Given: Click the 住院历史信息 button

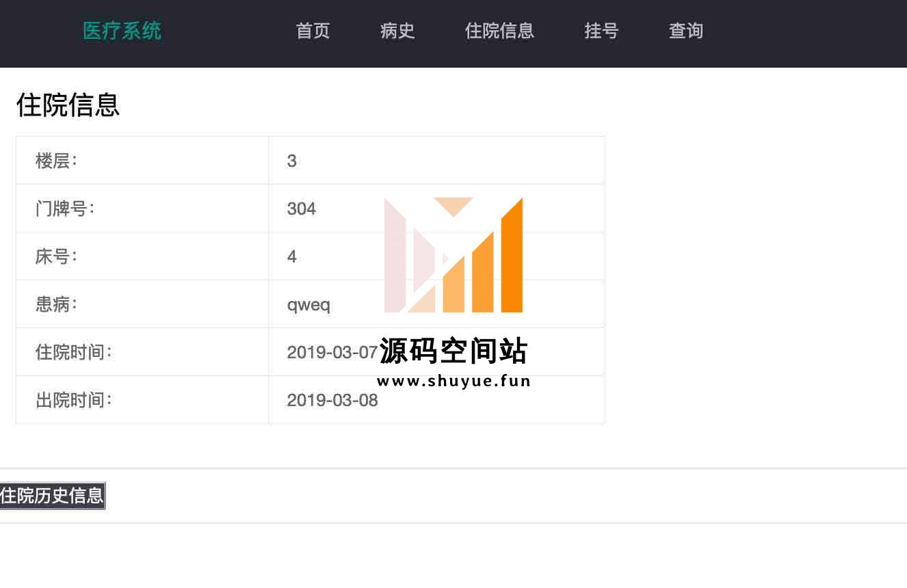Looking at the screenshot, I should pyautogui.click(x=53, y=495).
